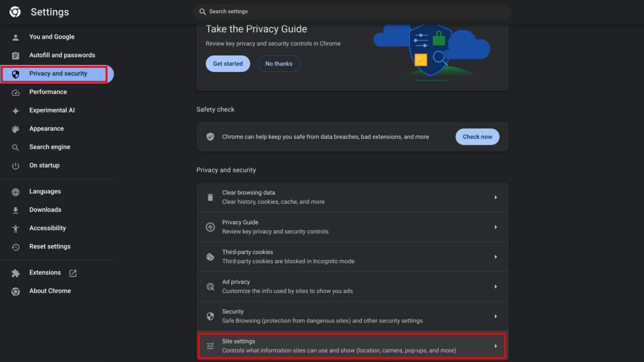
Task: Open the Extensions page via external link icon
Action: 72,273
